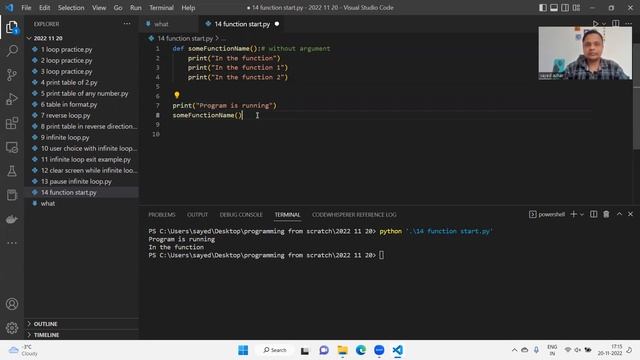Open the taskbar Search box
The image size is (640, 360).
(x=275, y=350)
